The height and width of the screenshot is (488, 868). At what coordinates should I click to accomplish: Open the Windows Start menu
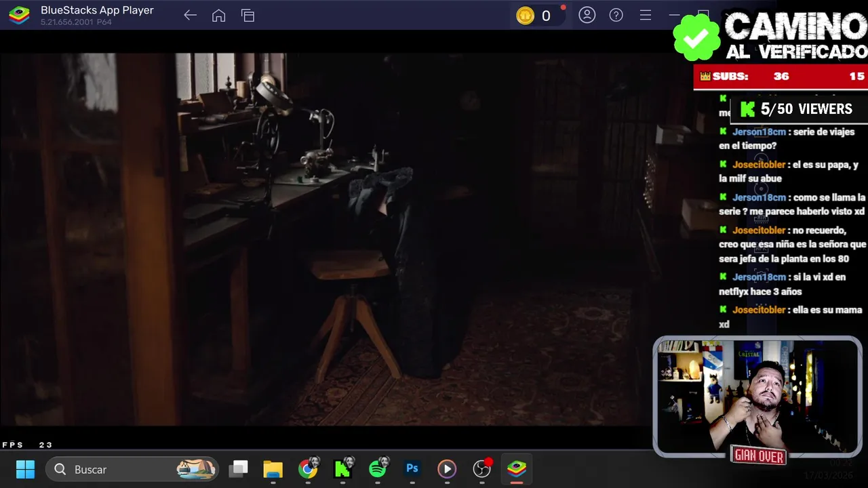[25, 469]
